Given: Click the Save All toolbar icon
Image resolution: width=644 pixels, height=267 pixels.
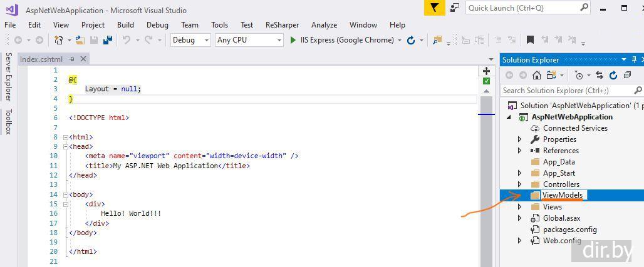Looking at the screenshot, I should 108,40.
